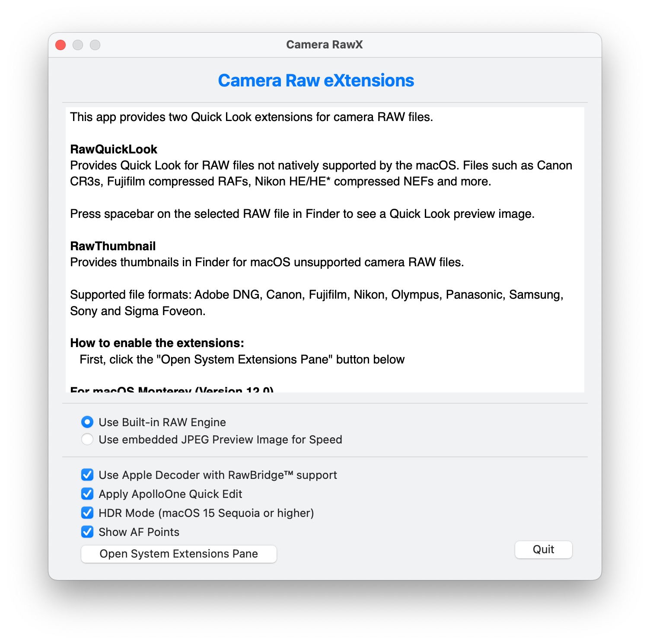Click 'Provides thumbnails in Finder' sentence
The height and width of the screenshot is (644, 650).
click(267, 262)
